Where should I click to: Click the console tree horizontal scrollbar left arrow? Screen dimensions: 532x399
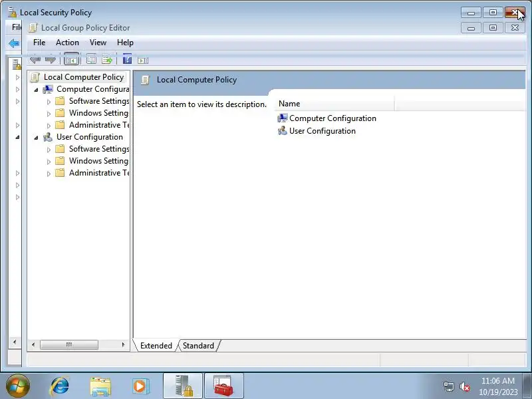[x=33, y=344]
